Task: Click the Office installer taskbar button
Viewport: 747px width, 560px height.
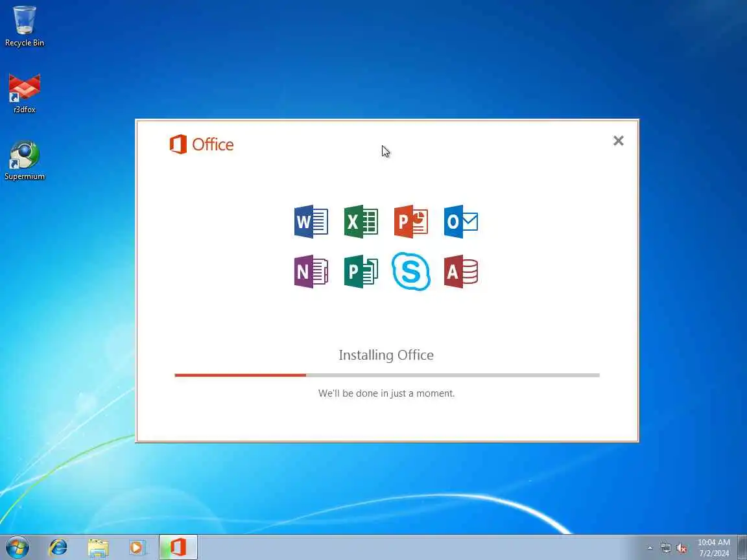Action: point(178,547)
